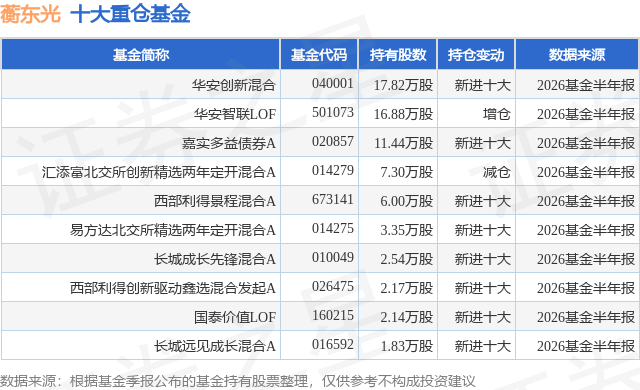Open 易方达北交所精选两年定开混合A fund
The image size is (640, 390).
[x=173, y=230]
